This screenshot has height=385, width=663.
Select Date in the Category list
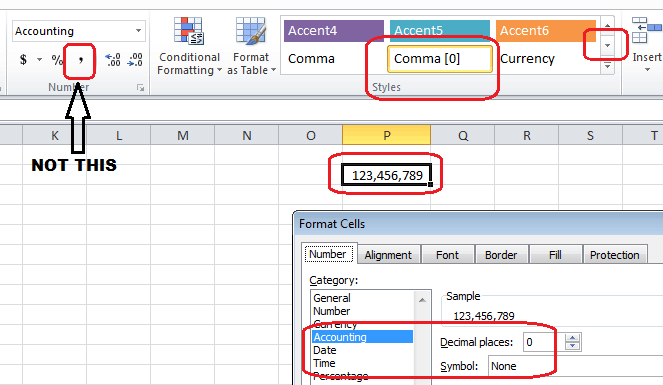[x=325, y=350]
